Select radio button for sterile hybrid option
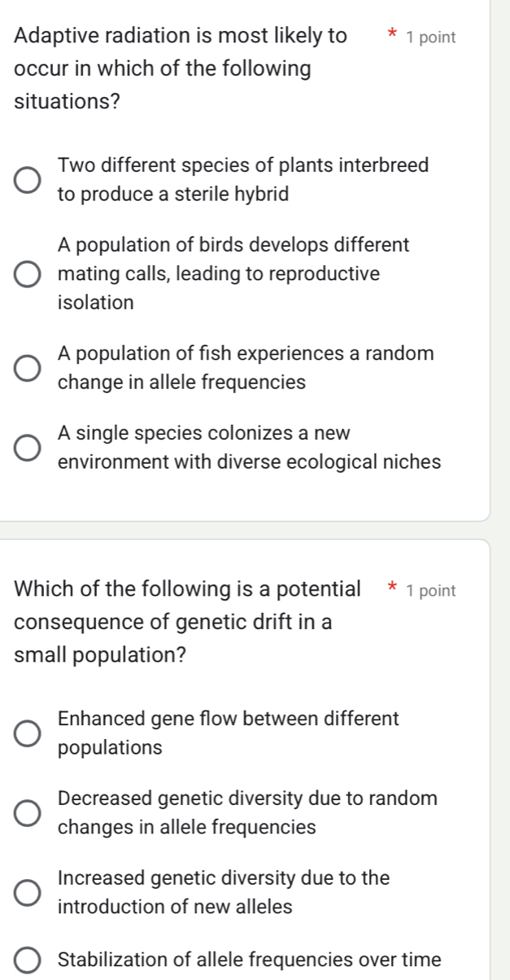This screenshot has height=980, width=510. [28, 180]
